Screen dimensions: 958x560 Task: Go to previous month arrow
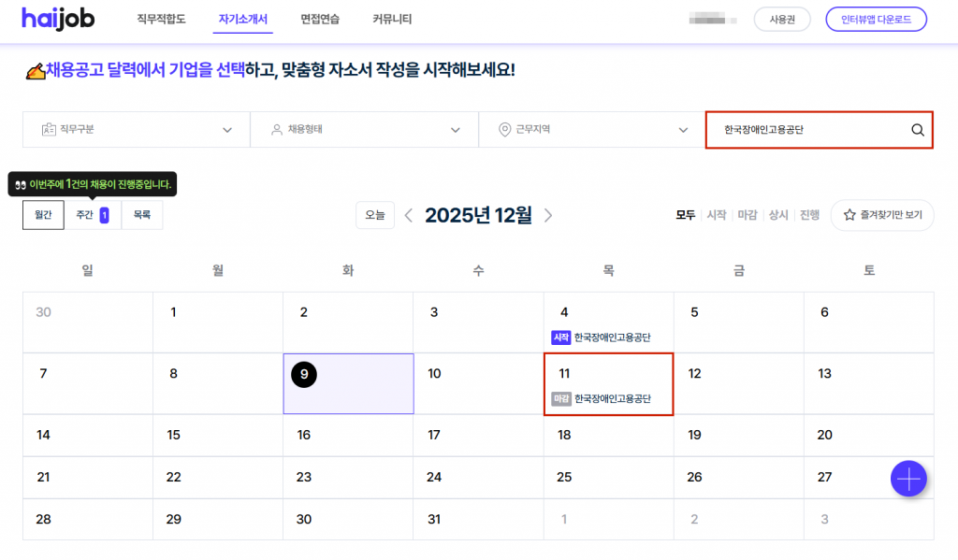pos(409,216)
